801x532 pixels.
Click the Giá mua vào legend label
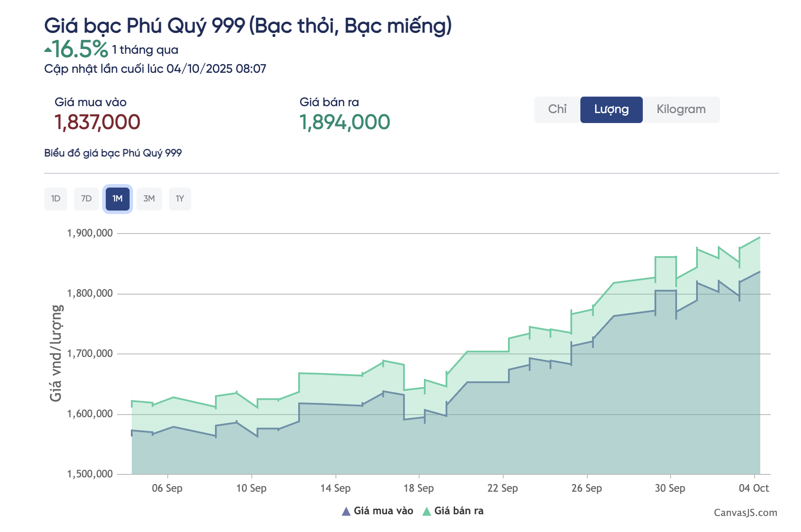coord(383,511)
